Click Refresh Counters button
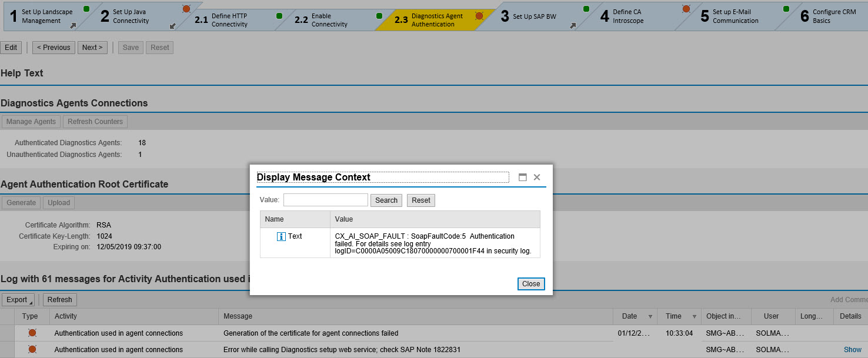 [95, 122]
